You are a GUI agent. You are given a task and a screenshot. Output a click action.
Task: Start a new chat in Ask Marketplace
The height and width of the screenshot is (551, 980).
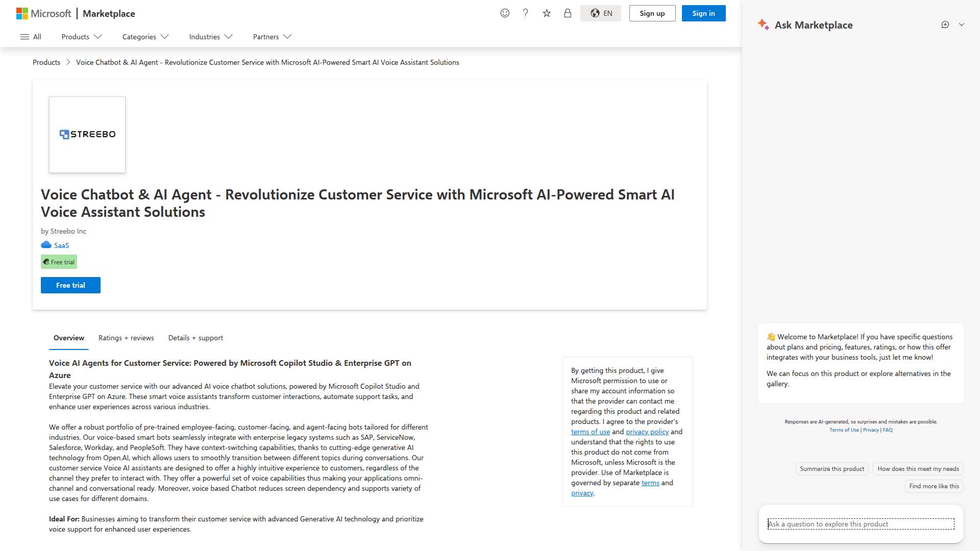(x=945, y=24)
